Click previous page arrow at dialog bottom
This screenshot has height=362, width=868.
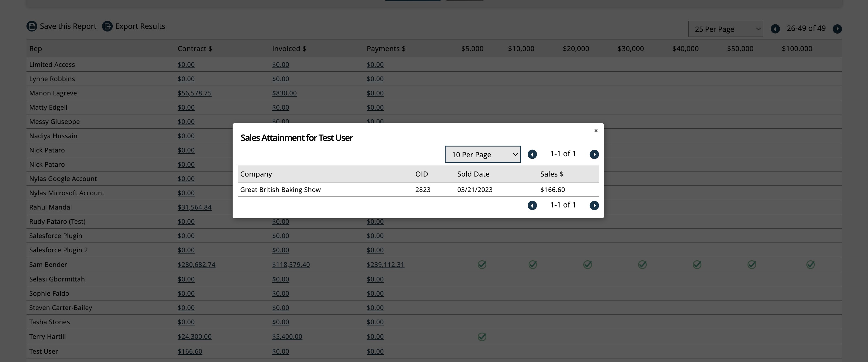click(532, 205)
